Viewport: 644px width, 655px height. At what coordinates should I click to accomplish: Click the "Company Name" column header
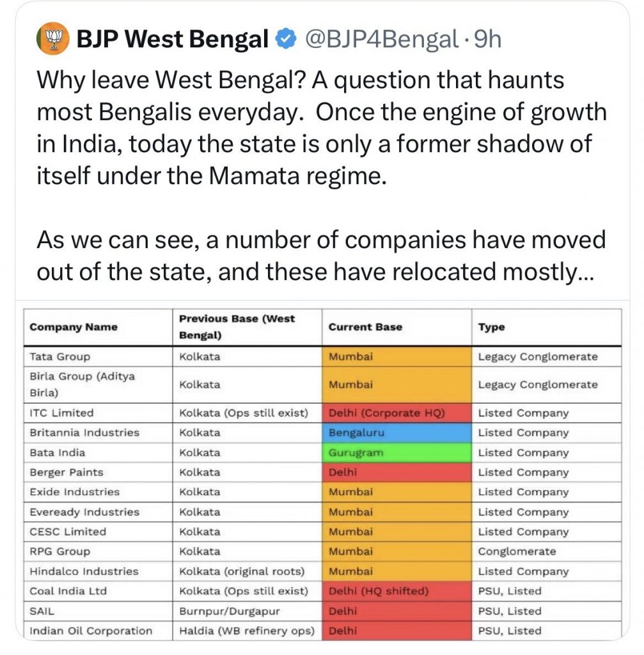[74, 327]
